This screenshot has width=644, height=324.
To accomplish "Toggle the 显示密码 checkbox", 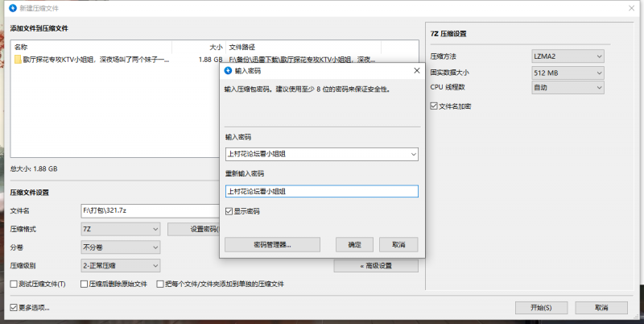I will point(230,211).
